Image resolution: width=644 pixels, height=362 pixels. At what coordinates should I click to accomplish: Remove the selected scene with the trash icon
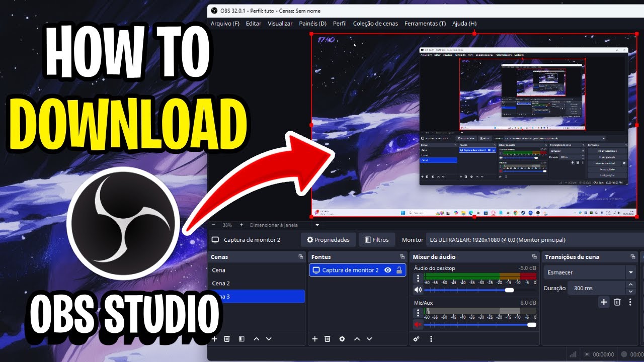pyautogui.click(x=227, y=339)
